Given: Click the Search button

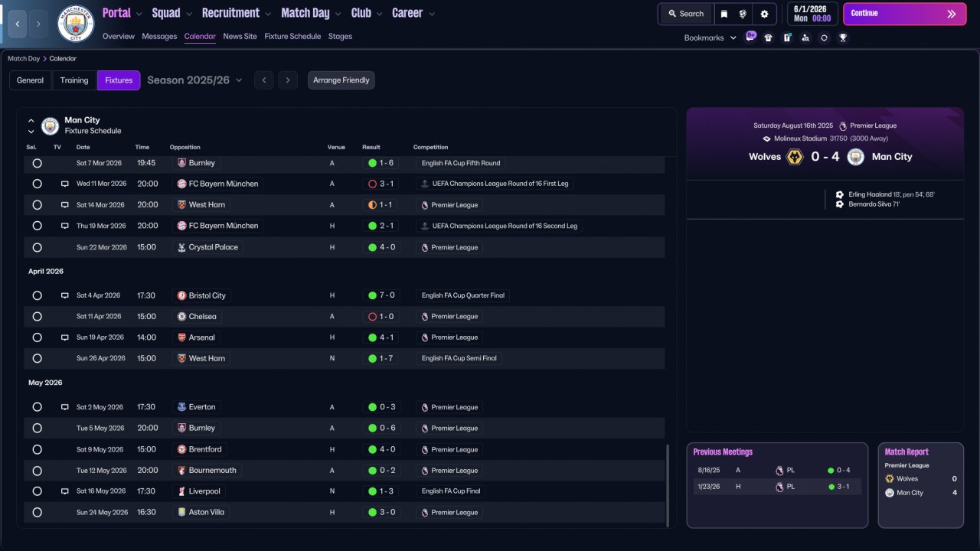Looking at the screenshot, I should click(685, 14).
